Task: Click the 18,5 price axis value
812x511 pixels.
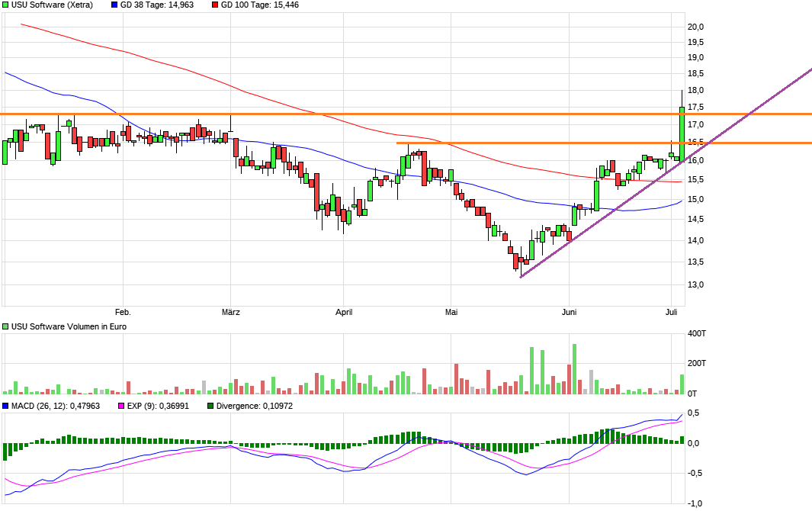Action: (695, 74)
